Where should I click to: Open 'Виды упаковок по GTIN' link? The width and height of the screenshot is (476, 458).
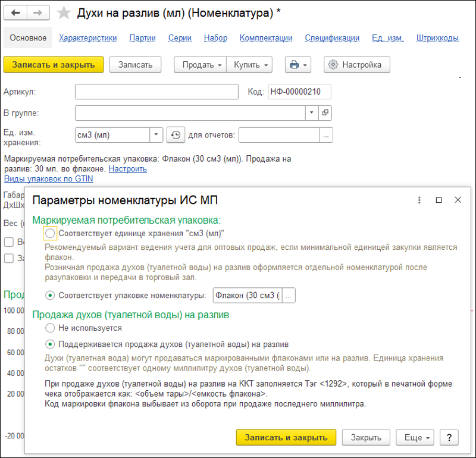(49, 179)
